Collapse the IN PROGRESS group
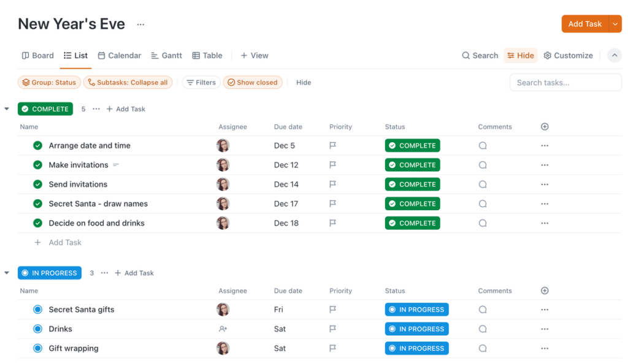628x364 pixels. (7, 273)
